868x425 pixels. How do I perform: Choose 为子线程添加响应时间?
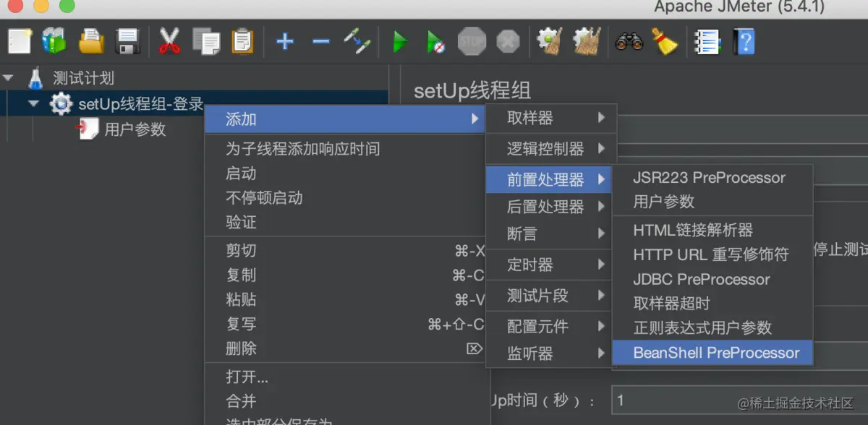click(344, 149)
